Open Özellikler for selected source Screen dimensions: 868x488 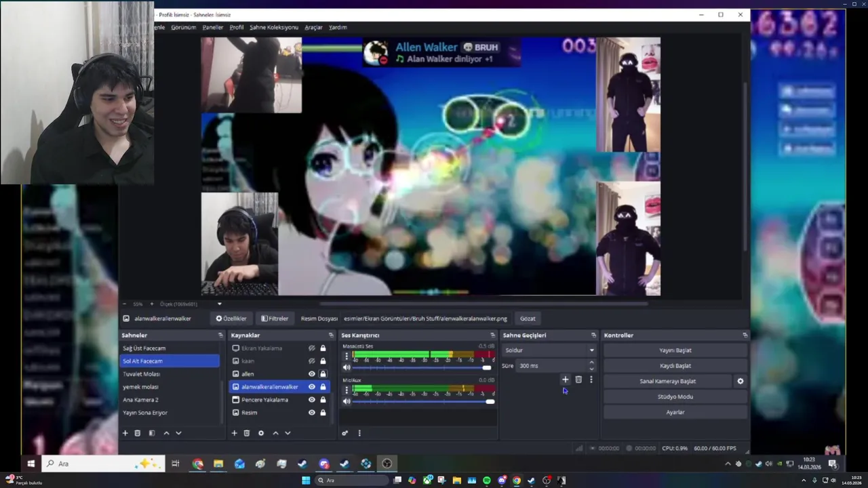point(231,319)
